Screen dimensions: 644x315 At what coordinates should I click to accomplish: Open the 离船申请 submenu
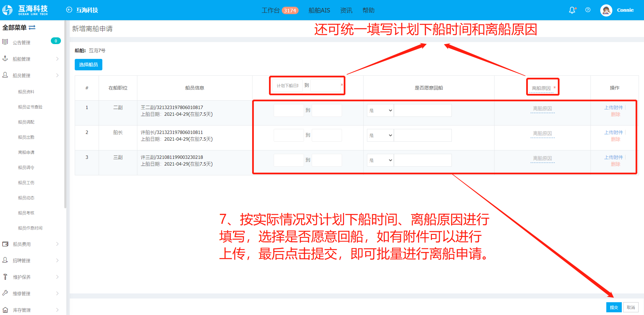click(26, 152)
